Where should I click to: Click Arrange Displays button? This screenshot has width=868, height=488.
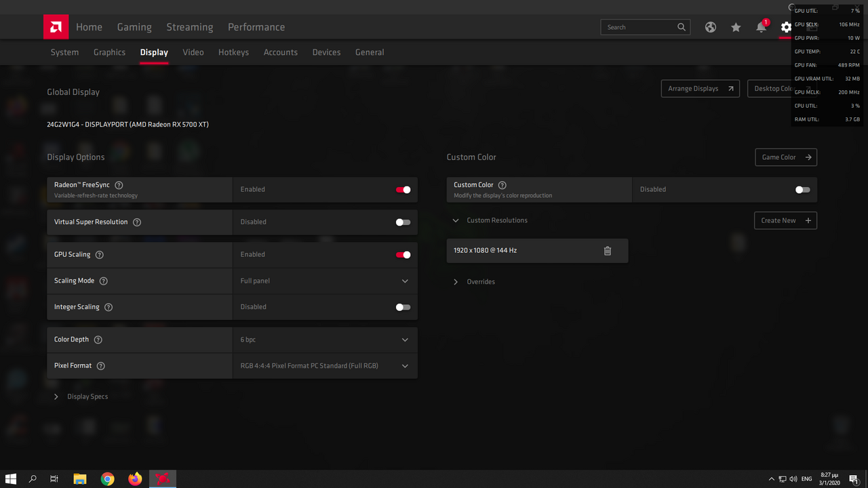coord(701,89)
